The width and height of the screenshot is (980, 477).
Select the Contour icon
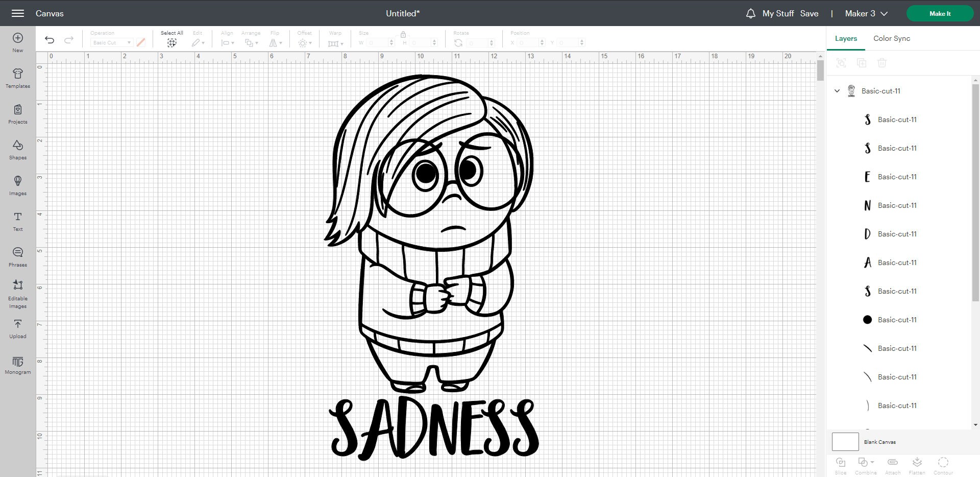coord(943,464)
